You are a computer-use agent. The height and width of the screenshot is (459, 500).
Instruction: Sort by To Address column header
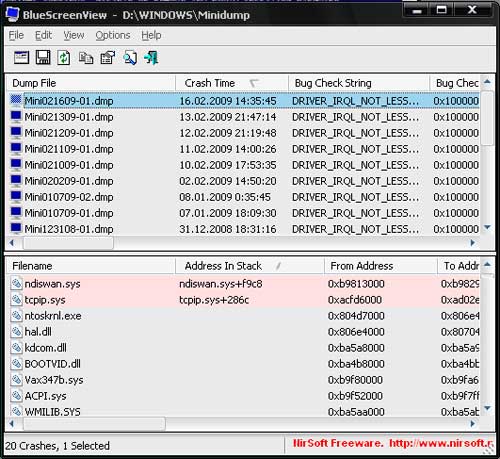459,266
